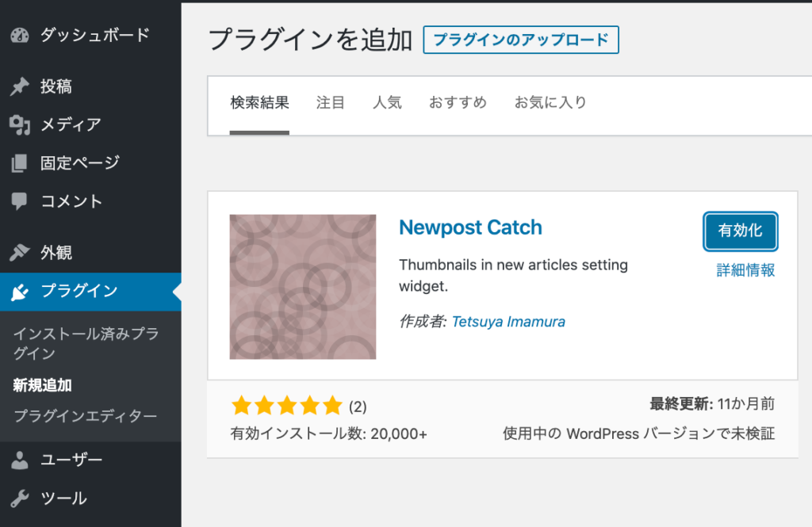The width and height of the screenshot is (812, 527).
Task: Activate Newpost Catch with 有効化 button
Action: pyautogui.click(x=740, y=231)
